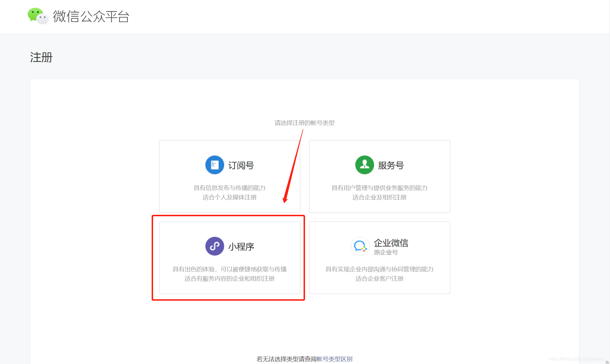610x364 pixels.
Task: Click the WeChat logo in the header
Action: point(38,16)
